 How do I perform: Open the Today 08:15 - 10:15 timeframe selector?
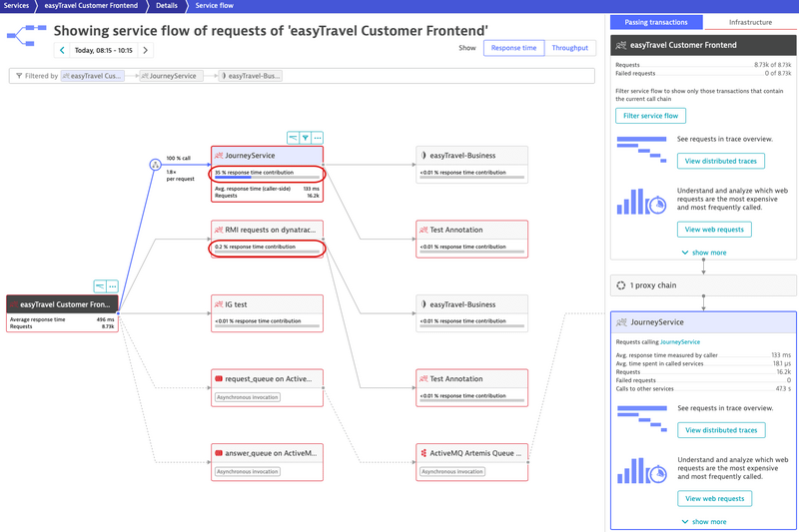(x=104, y=50)
